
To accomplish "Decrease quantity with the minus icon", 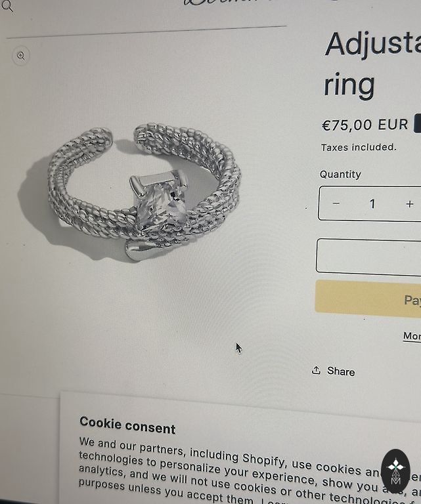I will click(x=336, y=203).
